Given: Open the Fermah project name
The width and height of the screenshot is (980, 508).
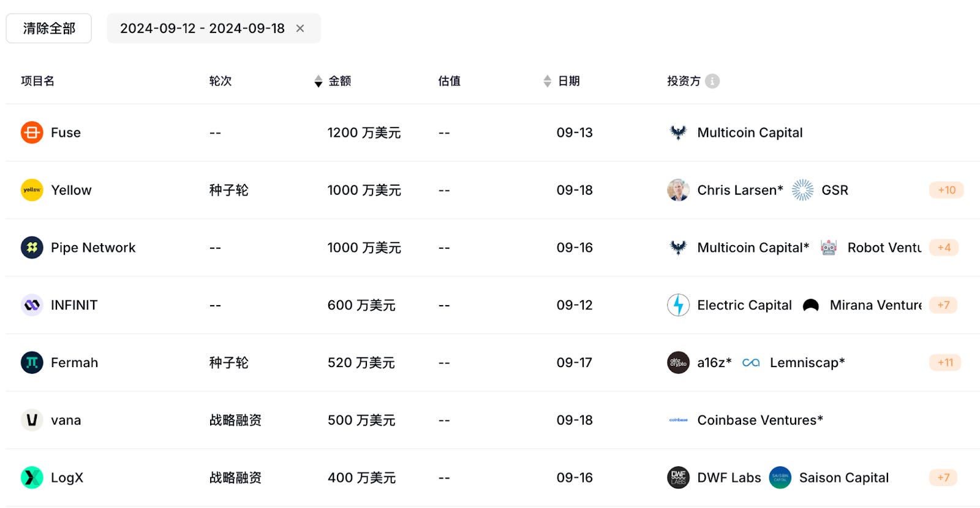Looking at the screenshot, I should click(74, 363).
